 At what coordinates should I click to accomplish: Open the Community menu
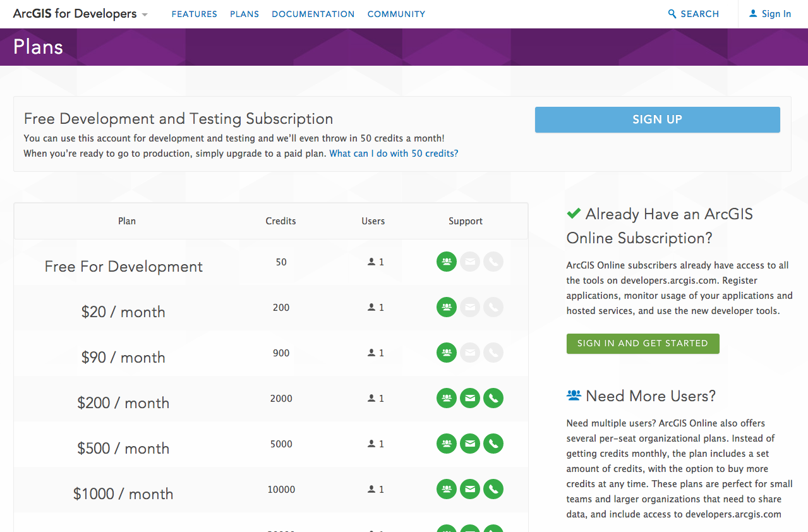click(396, 14)
